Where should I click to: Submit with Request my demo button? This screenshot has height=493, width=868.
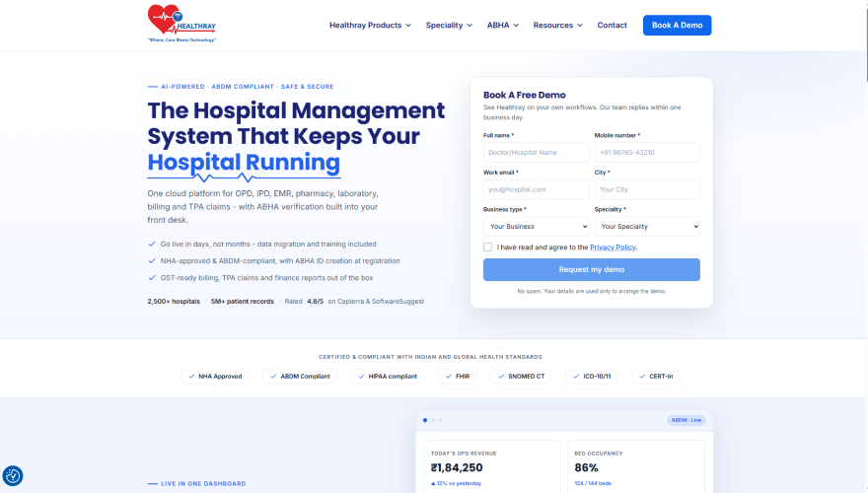591,269
